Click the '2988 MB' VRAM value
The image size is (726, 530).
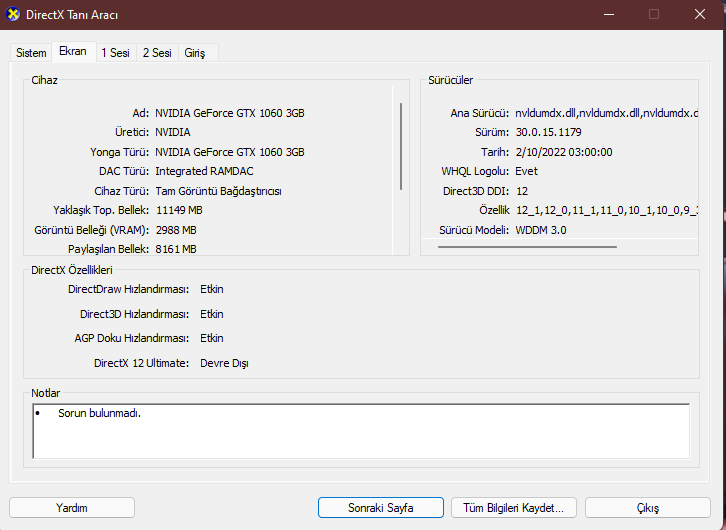[176, 230]
